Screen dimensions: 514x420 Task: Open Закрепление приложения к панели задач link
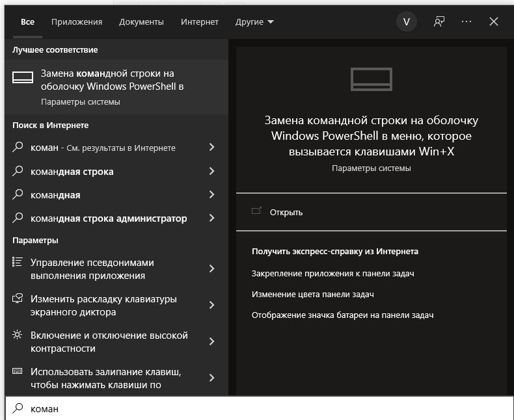tap(332, 274)
